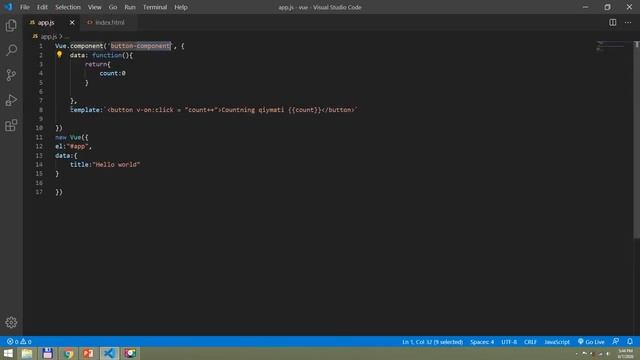Open the Terminal menu
Viewport: 640px width, 360px height.
[155, 7]
